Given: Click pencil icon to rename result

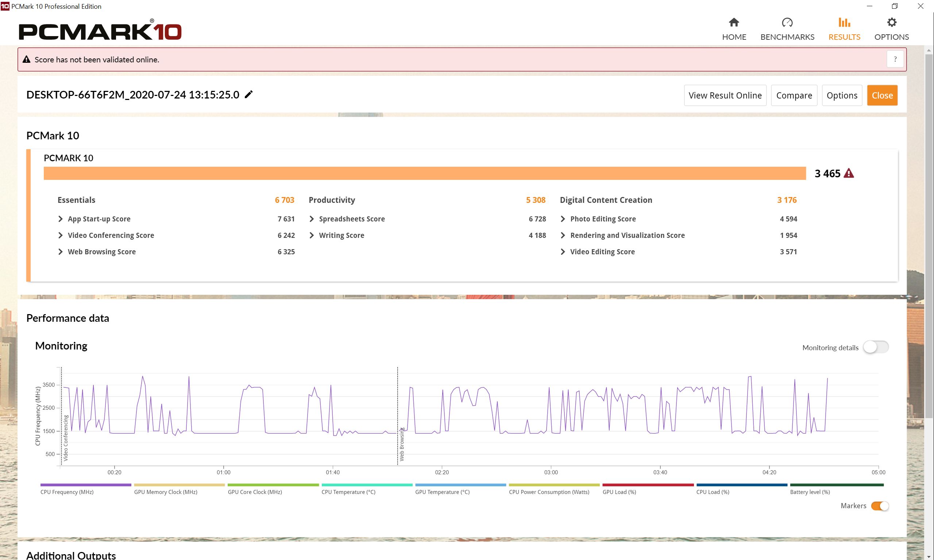Looking at the screenshot, I should (x=249, y=94).
